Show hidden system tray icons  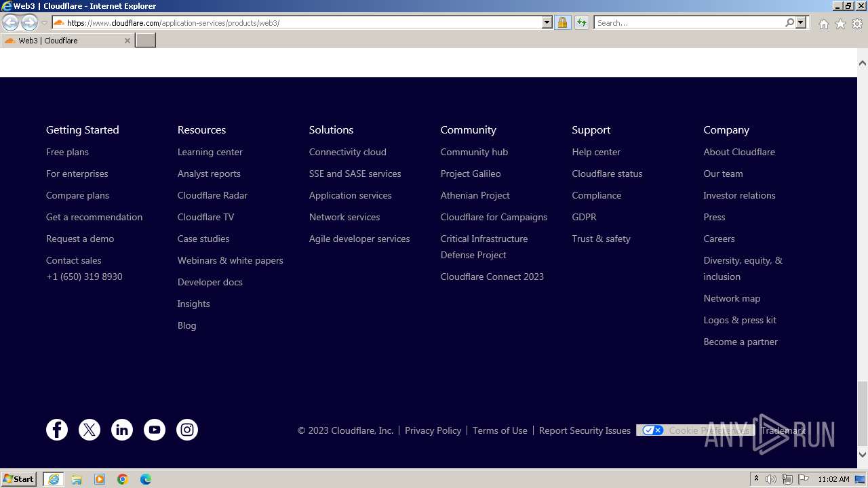pyautogui.click(x=756, y=479)
